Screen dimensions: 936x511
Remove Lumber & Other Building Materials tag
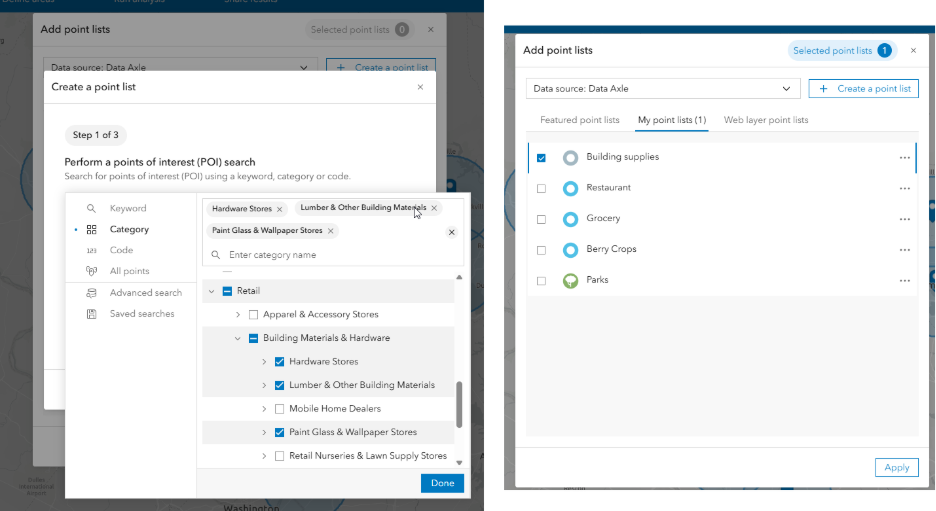click(x=434, y=208)
